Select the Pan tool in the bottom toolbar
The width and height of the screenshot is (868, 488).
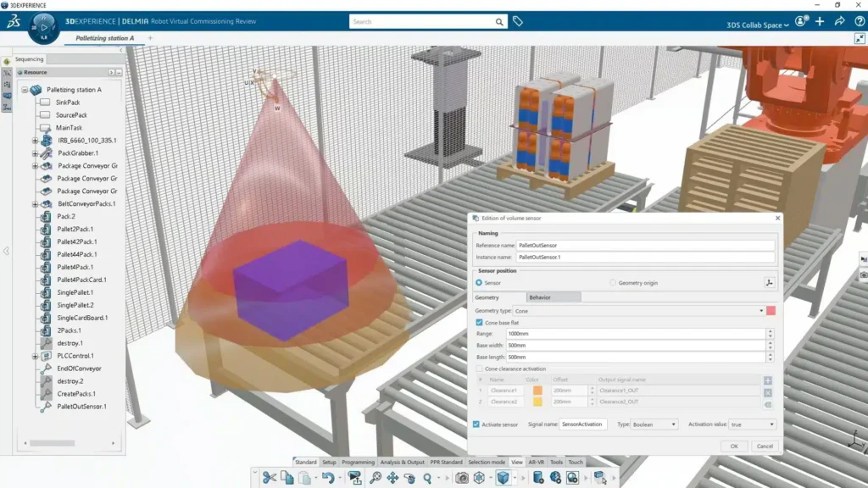click(394, 477)
